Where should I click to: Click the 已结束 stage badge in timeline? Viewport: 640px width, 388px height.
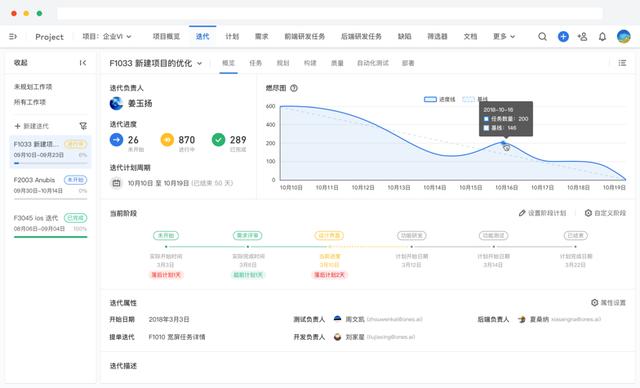tap(576, 235)
